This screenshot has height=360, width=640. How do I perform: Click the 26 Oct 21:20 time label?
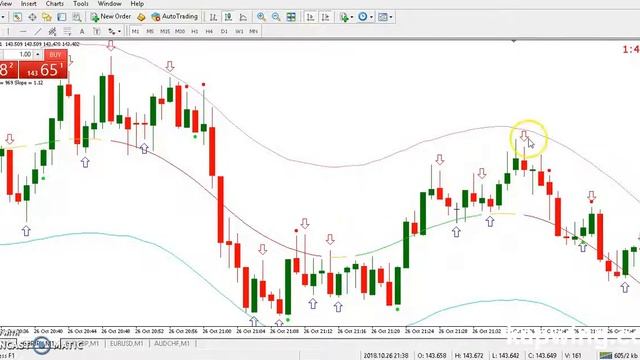(386, 331)
